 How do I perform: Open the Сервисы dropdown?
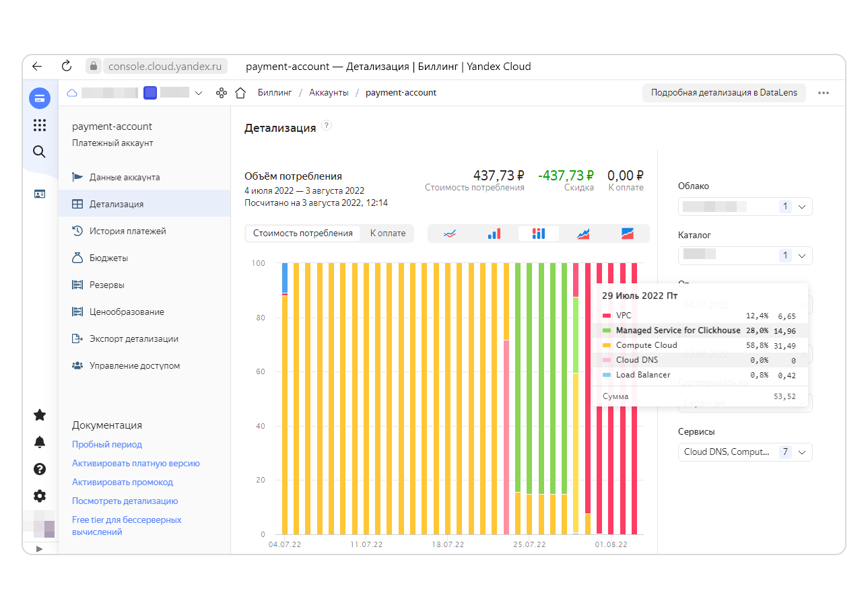tap(745, 452)
